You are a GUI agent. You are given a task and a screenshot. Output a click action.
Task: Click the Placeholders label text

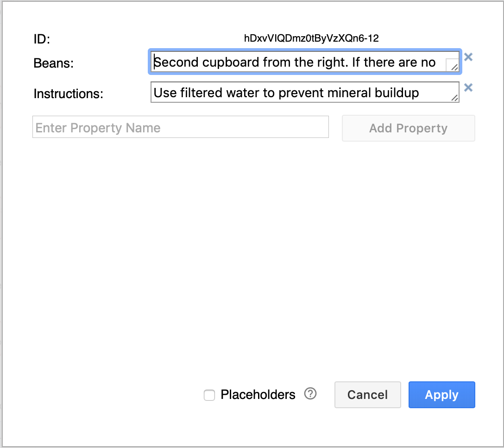(x=258, y=394)
